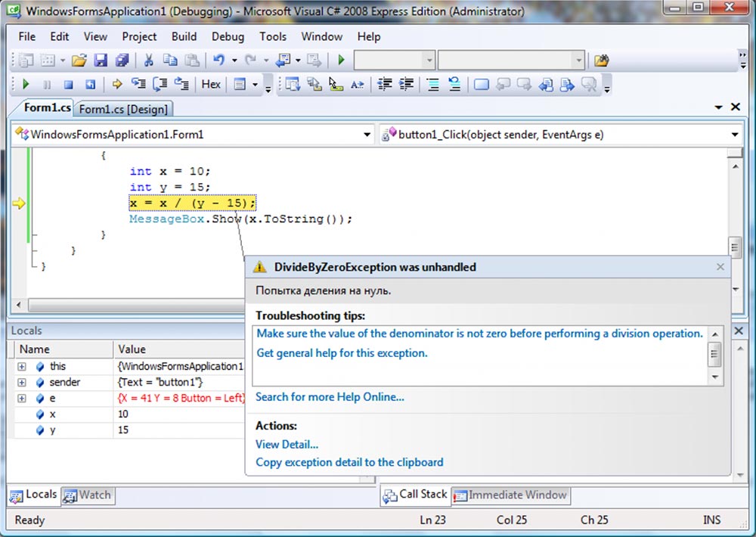Click the Step Out icon
756x537 pixels.
coord(181,85)
